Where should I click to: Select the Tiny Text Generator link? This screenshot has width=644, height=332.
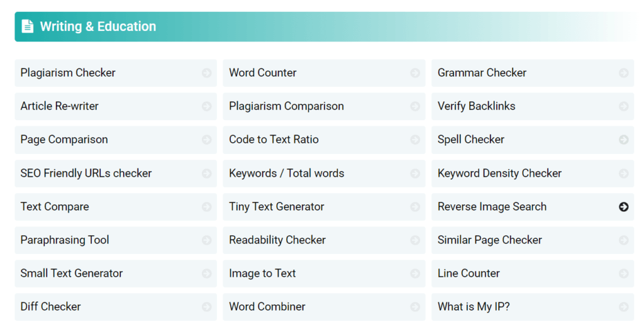[x=277, y=207]
